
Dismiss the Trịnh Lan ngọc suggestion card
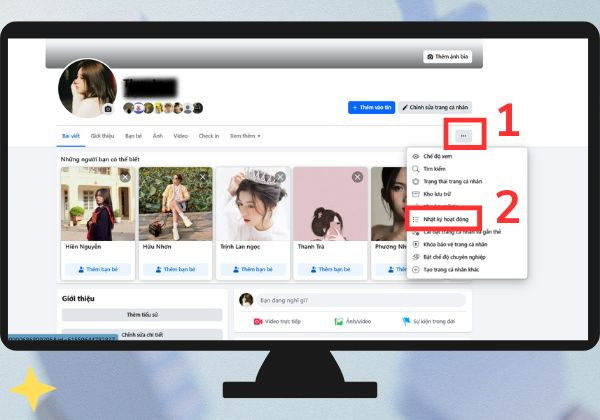pos(280,177)
